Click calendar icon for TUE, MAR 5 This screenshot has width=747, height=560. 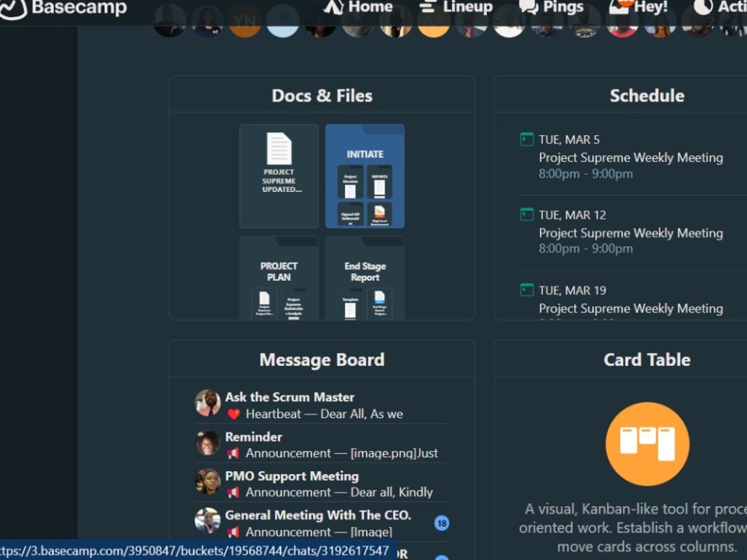pyautogui.click(x=527, y=140)
